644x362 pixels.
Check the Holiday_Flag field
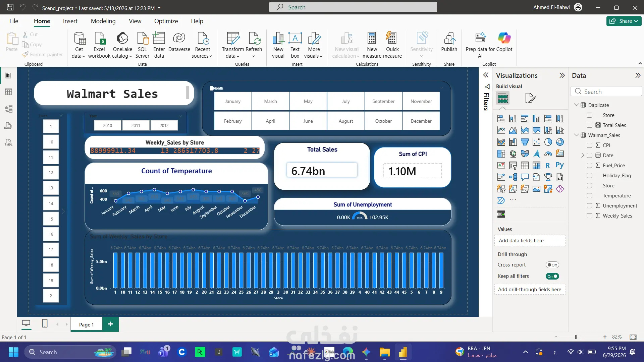point(589,176)
